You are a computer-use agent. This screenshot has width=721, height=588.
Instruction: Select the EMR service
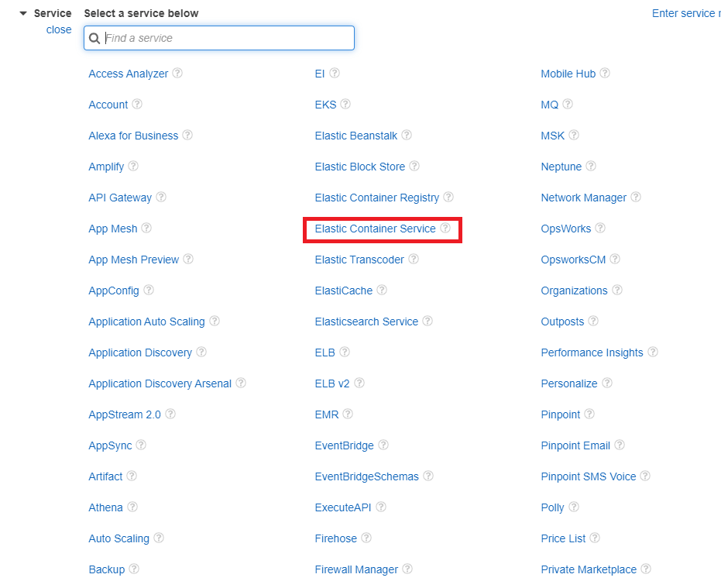point(327,414)
